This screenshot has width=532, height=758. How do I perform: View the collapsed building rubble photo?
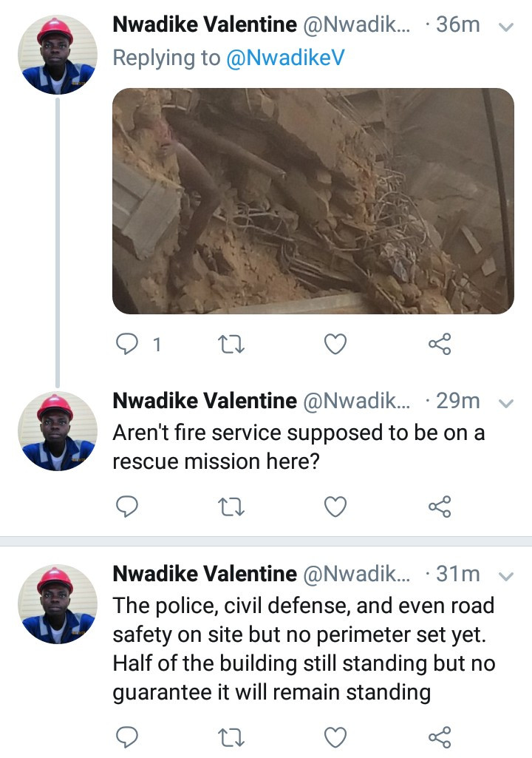coord(313,201)
